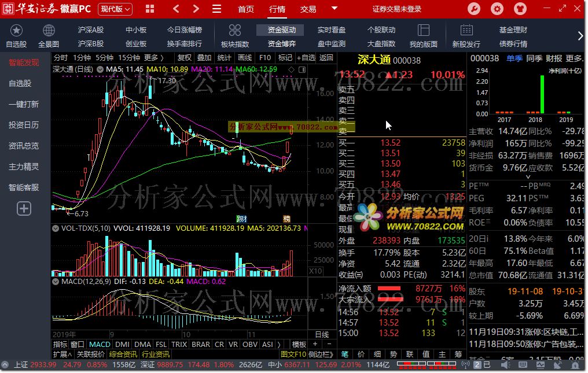Open the 板块指数 four-circle icon
The width and height of the screenshot is (588, 373).
(235, 31)
